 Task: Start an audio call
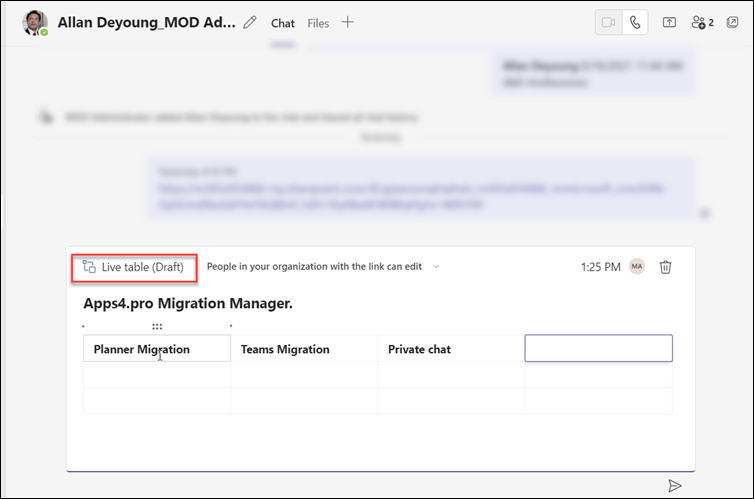tap(635, 22)
